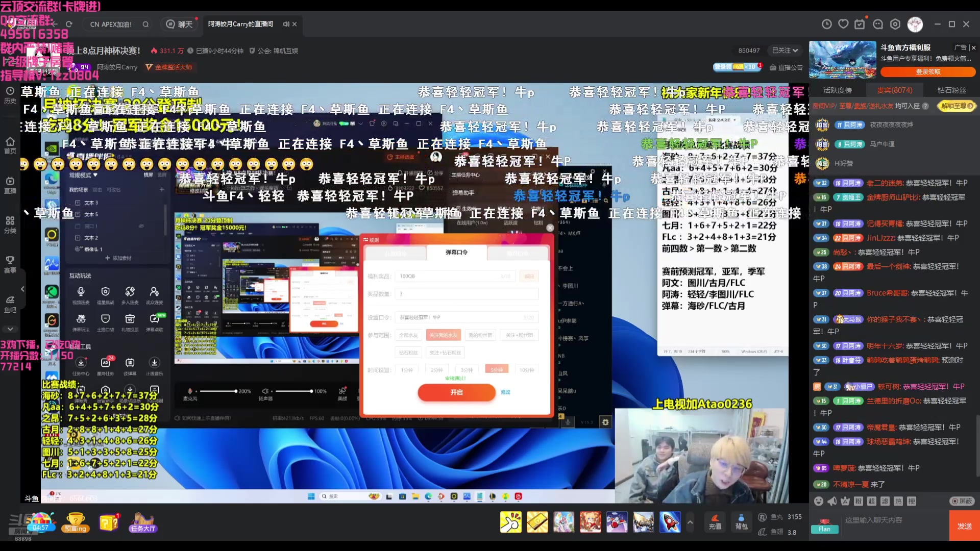The image size is (980, 551).
Task: Expand more gifts with the up chevron
Action: [x=690, y=522]
